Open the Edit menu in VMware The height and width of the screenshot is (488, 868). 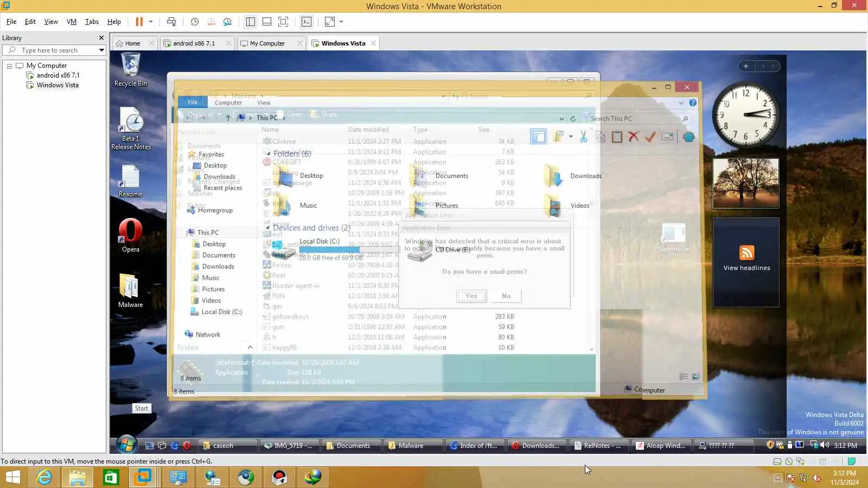point(30,22)
